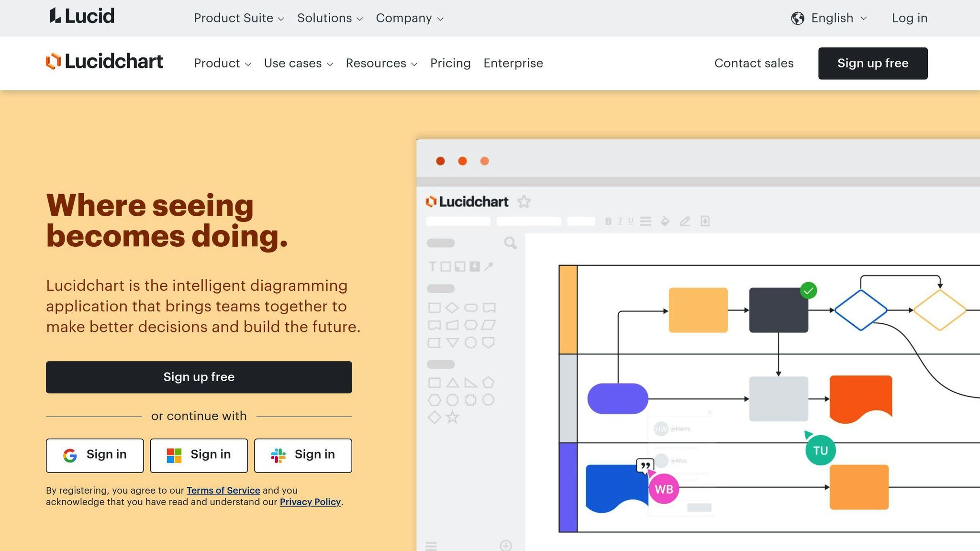The width and height of the screenshot is (980, 551).
Task: Open the search magnifier in the shapes sidebar
Action: click(x=510, y=244)
